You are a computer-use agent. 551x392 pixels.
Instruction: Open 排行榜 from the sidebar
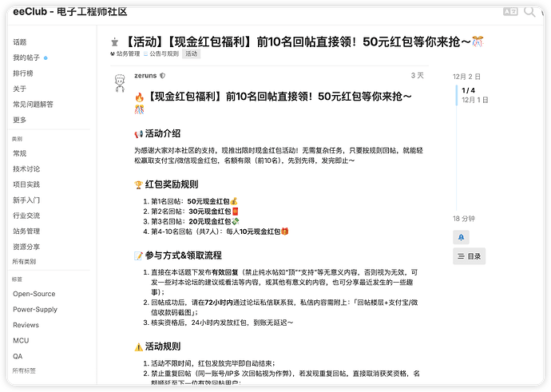tap(22, 73)
